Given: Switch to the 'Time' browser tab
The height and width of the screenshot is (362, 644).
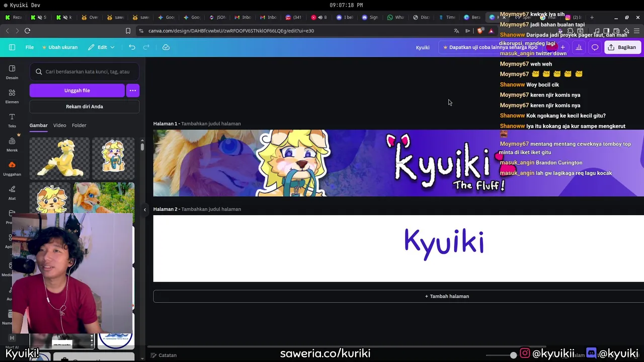Looking at the screenshot, I should [447, 17].
